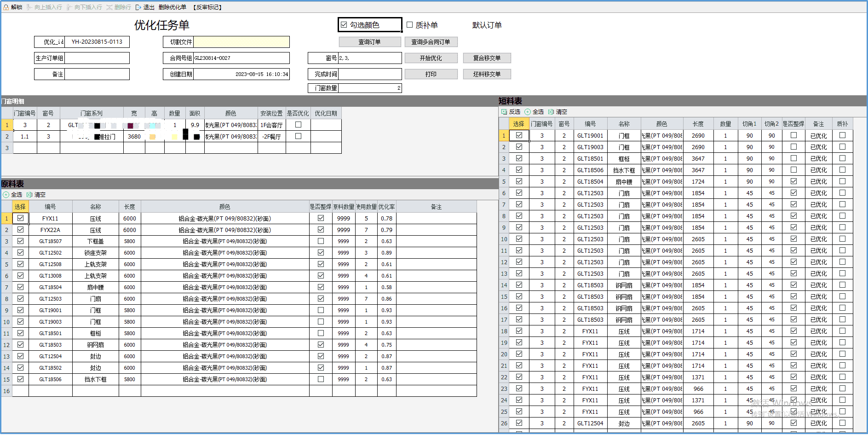Viewport: 868px width, 435px height.
Task: Click 全选 select-all icon in 原料表
Action: [6, 195]
